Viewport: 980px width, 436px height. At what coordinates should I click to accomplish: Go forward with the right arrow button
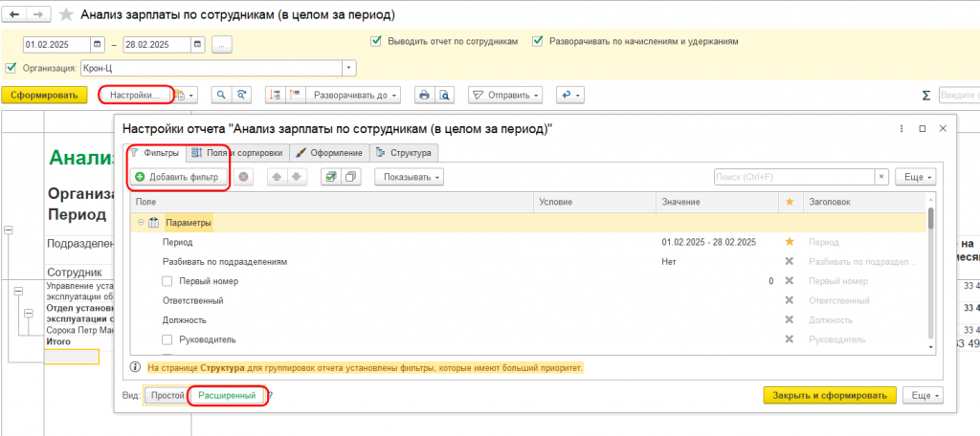point(38,14)
